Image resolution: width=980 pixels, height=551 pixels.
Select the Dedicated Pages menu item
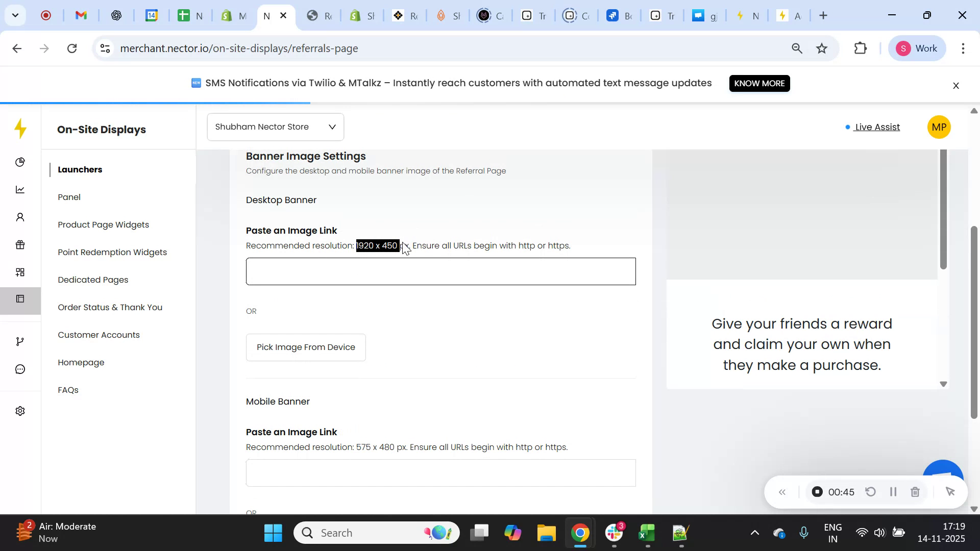coord(93,280)
